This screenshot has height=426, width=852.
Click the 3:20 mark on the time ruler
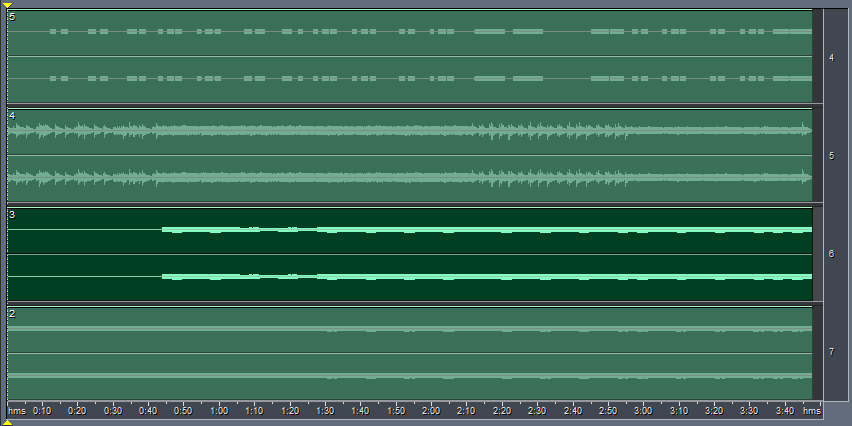714,410
